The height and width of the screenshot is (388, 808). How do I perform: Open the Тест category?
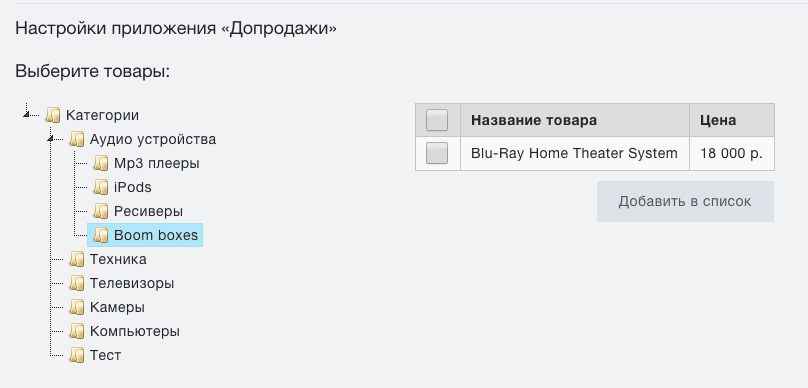point(106,356)
